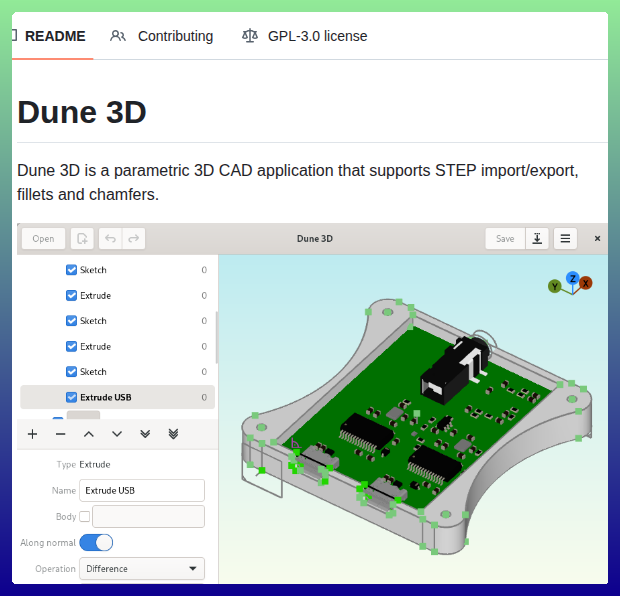Turn off the Along normal switch
Screen dimensions: 620x596
click(x=96, y=543)
